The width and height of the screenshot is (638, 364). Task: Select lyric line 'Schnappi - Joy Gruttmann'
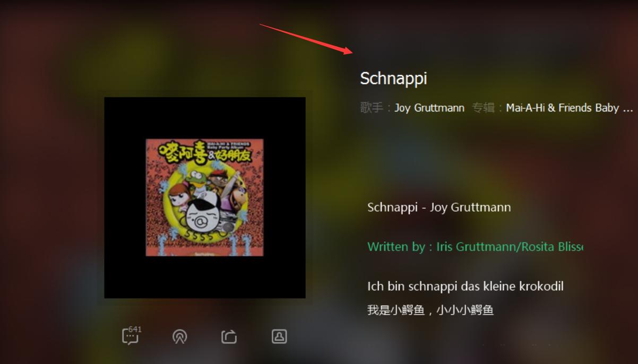click(439, 207)
